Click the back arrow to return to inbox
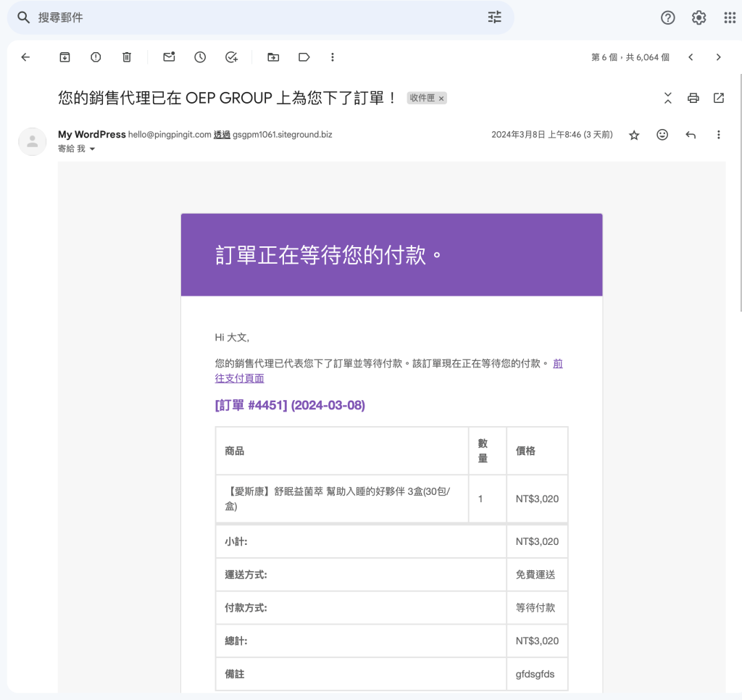Screen dimensions: 742x700 point(26,57)
